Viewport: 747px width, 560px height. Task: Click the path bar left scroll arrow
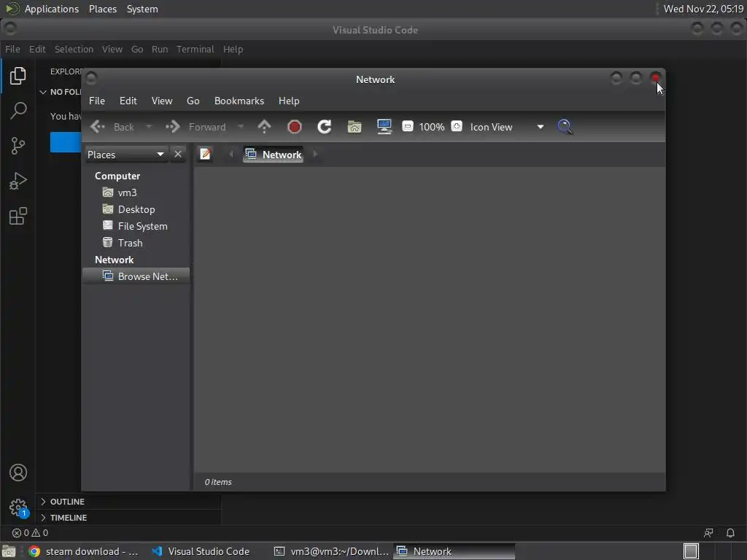pyautogui.click(x=231, y=155)
